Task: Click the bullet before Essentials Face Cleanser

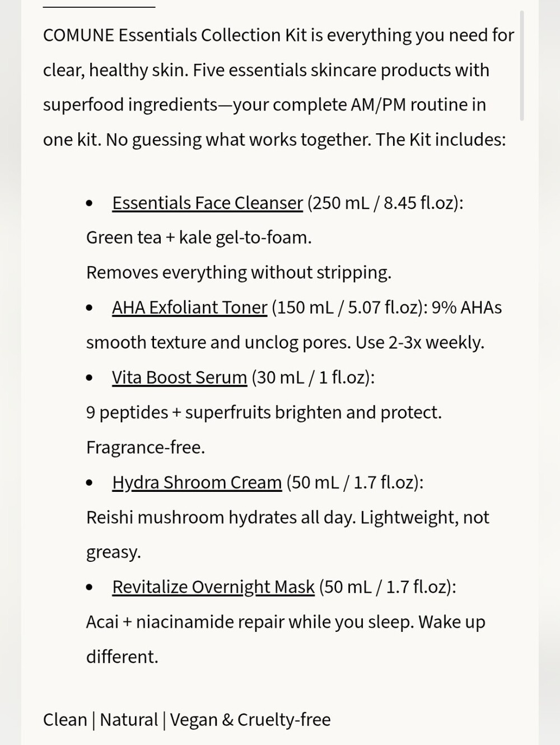Action: 90,203
